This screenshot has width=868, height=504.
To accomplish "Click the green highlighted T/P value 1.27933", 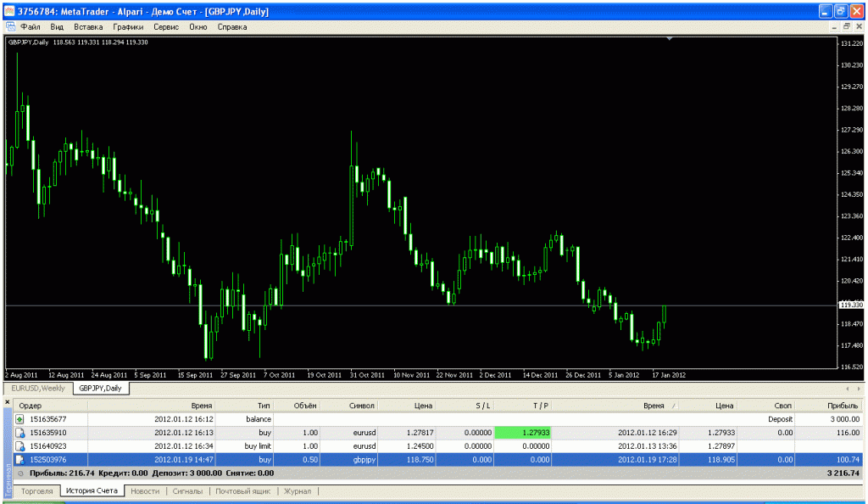I will pos(522,433).
